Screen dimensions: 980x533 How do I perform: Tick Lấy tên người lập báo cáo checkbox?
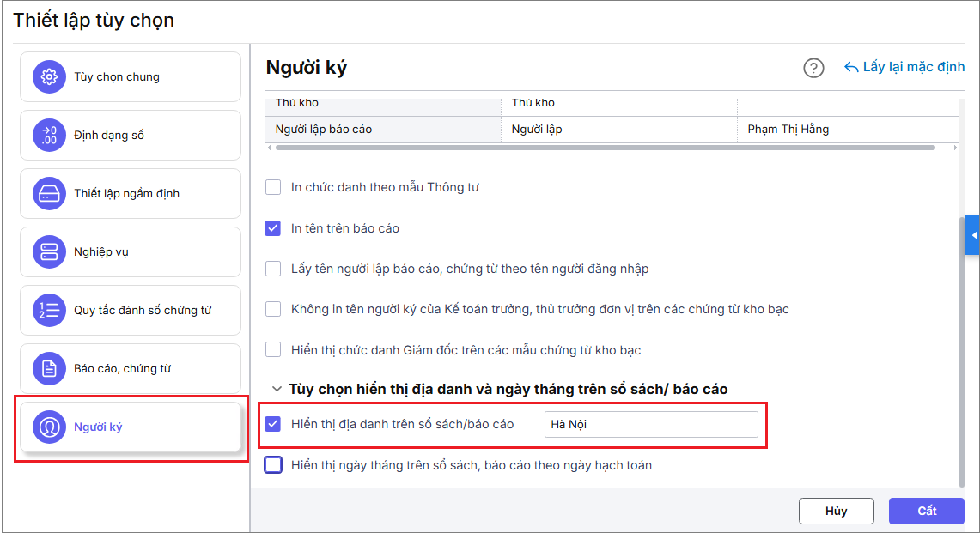(x=273, y=269)
